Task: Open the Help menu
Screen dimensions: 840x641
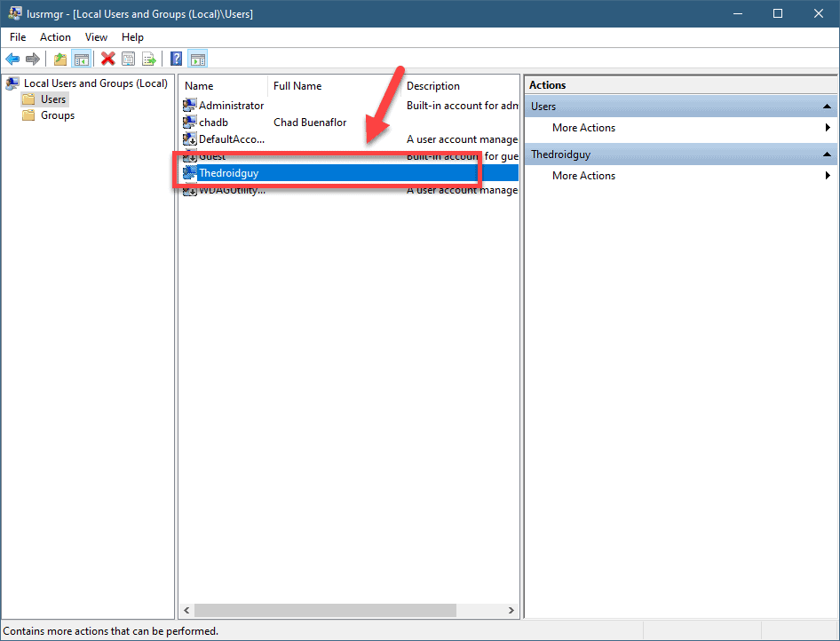Action: click(x=132, y=37)
